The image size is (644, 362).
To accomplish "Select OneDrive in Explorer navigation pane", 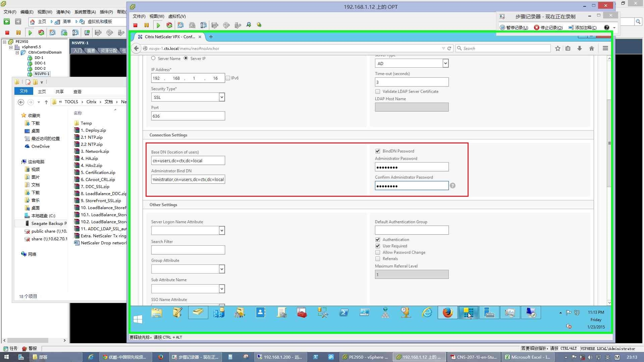I will tap(40, 146).
